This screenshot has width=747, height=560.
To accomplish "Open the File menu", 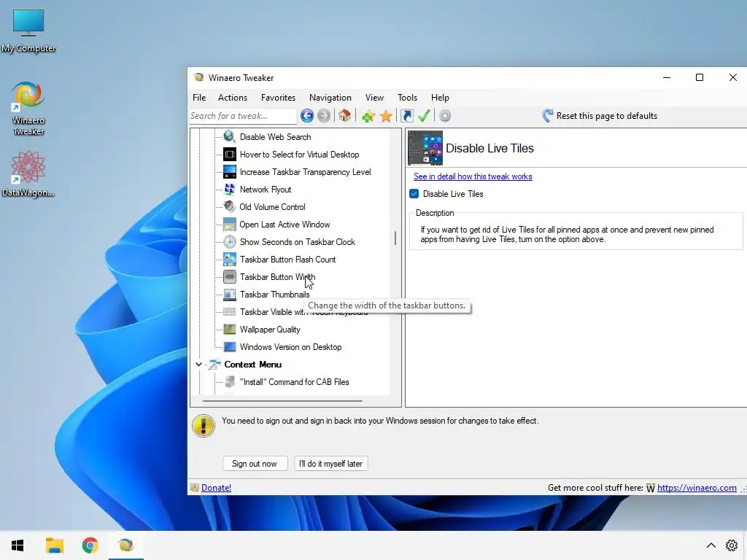I will click(199, 98).
